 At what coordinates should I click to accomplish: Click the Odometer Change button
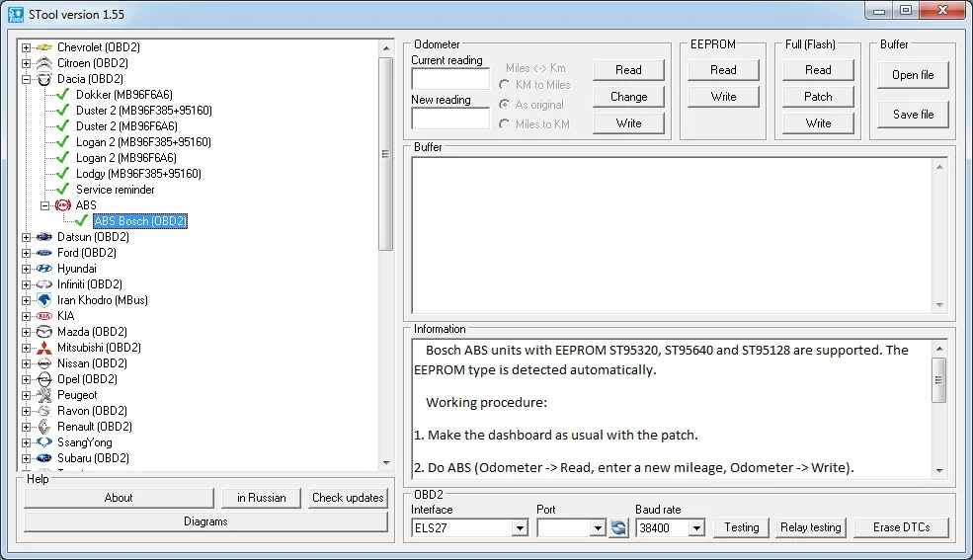628,97
